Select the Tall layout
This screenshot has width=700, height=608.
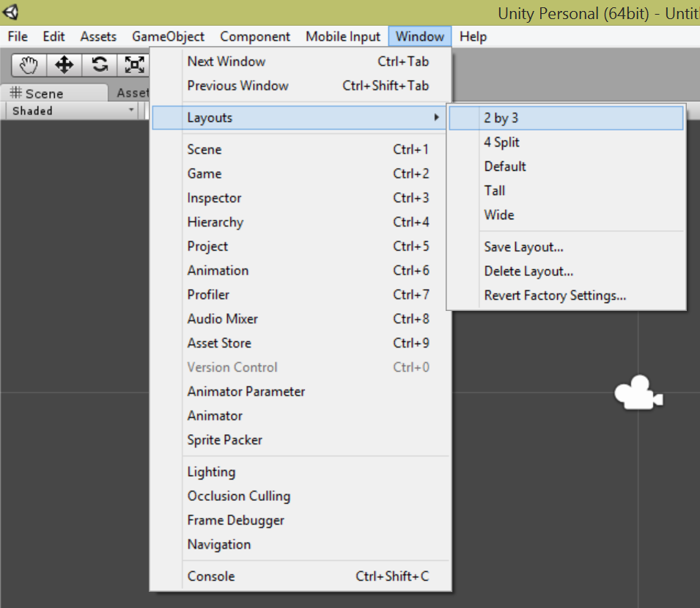(566, 190)
